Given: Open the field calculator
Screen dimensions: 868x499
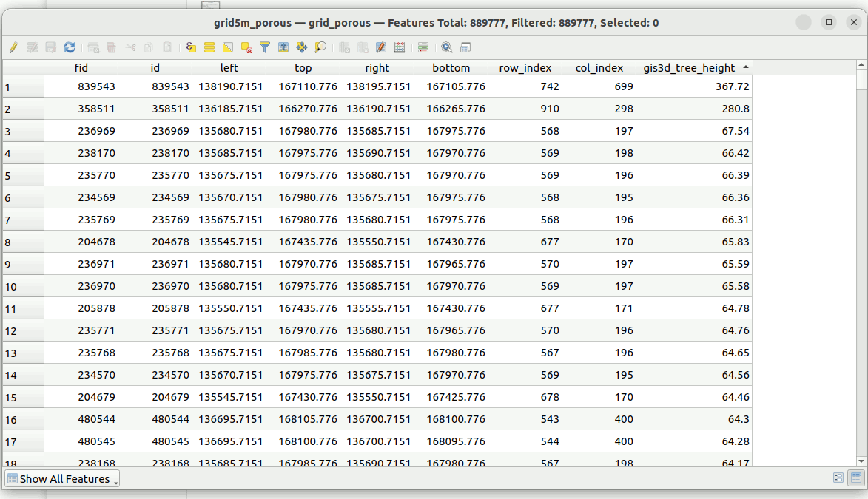Looking at the screenshot, I should click(400, 47).
